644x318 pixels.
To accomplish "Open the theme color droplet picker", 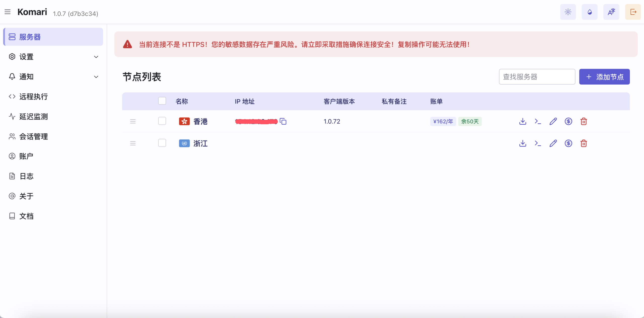I will (x=589, y=12).
